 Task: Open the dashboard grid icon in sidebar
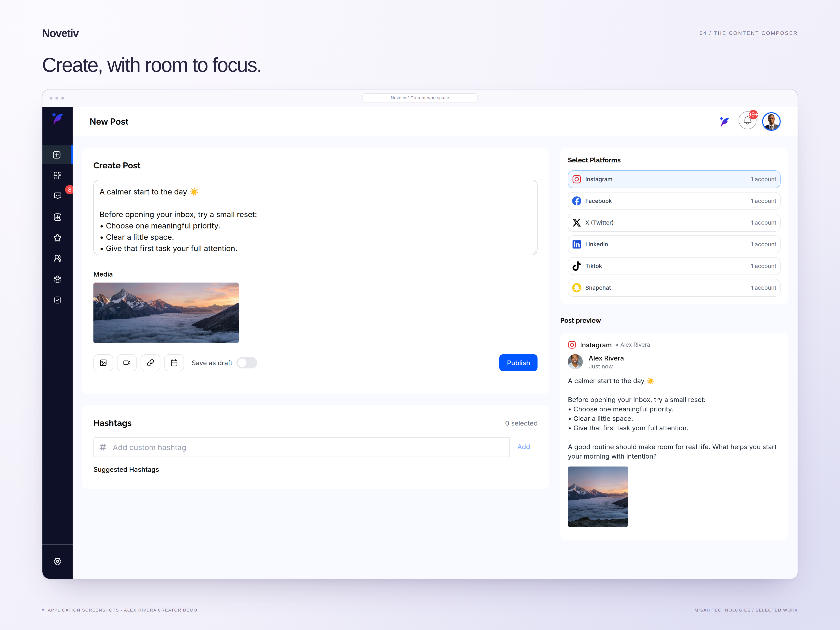click(x=57, y=175)
